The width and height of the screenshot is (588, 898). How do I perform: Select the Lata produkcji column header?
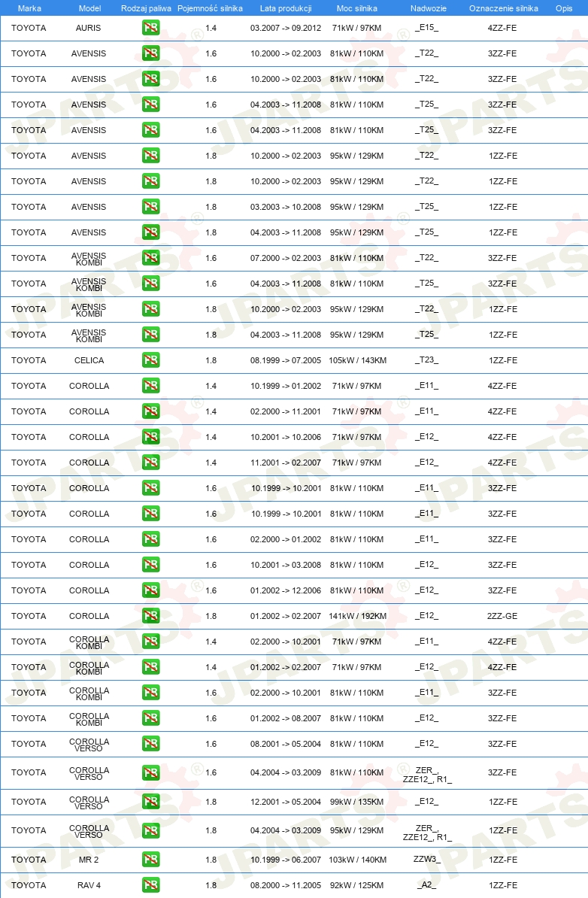[286, 8]
